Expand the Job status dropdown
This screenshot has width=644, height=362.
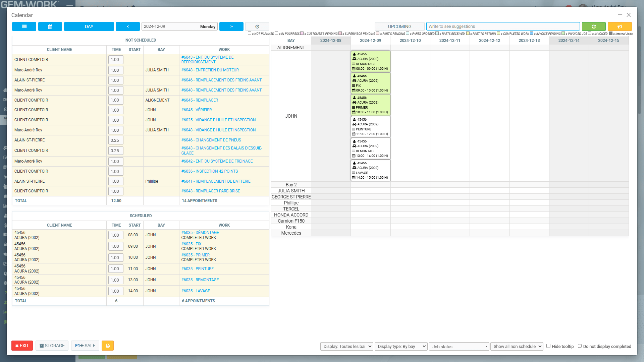[459, 346]
